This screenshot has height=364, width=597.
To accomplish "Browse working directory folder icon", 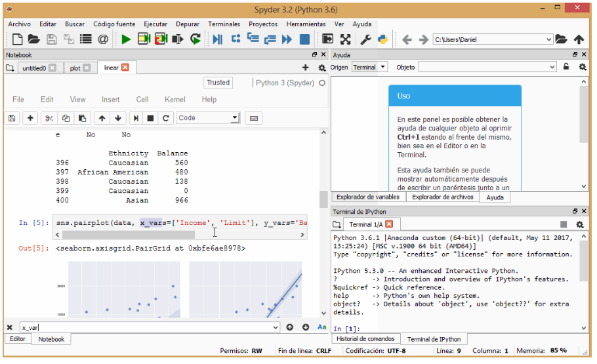I will 561,39.
